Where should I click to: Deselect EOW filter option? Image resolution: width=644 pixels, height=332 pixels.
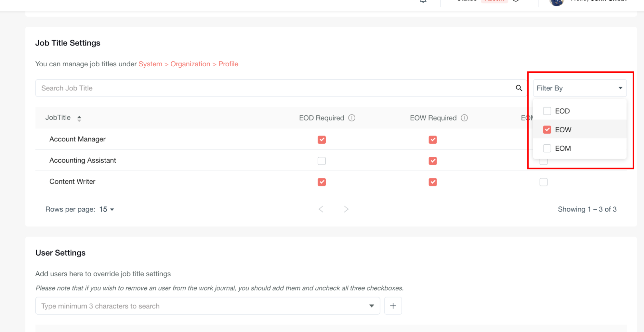pos(547,130)
